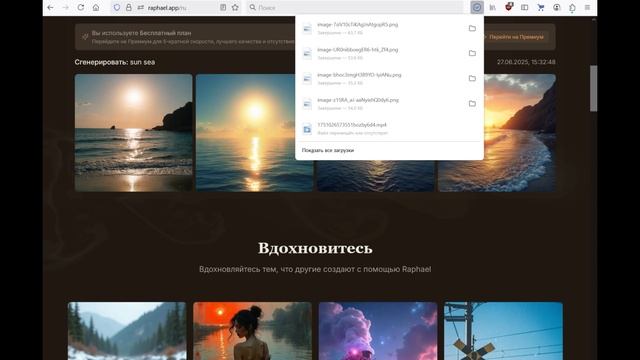Open folder for download image-UR0 png
Image resolution: width=640 pixels, height=360 pixels.
click(472, 53)
